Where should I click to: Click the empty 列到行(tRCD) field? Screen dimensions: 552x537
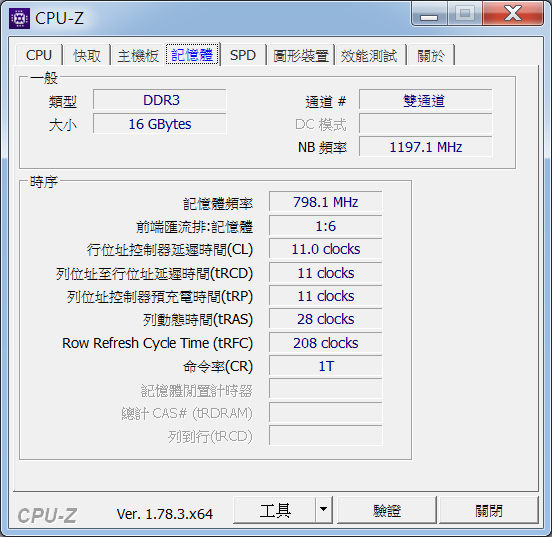click(326, 436)
